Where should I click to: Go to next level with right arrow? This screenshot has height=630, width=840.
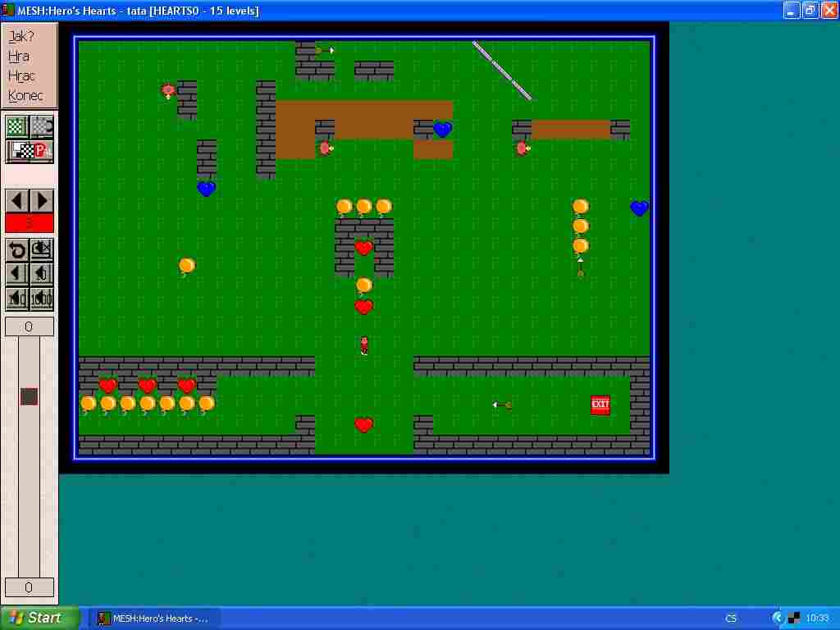[42, 201]
